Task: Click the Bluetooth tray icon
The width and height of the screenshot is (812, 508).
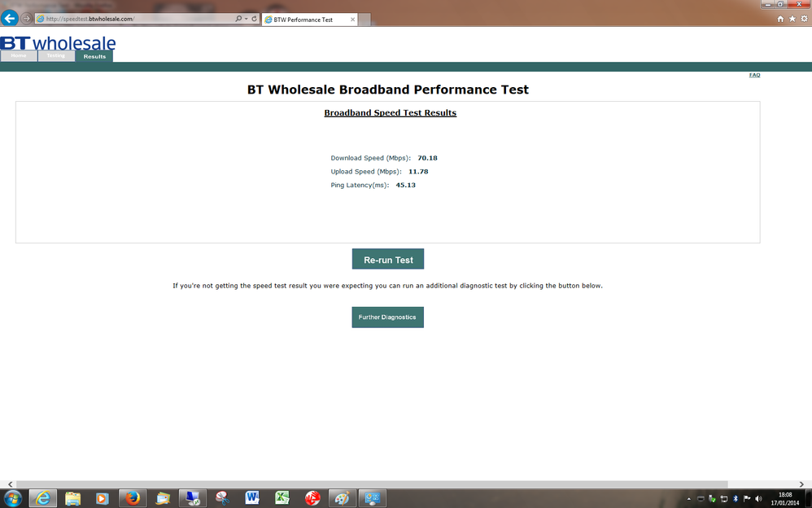Action: pos(736,499)
